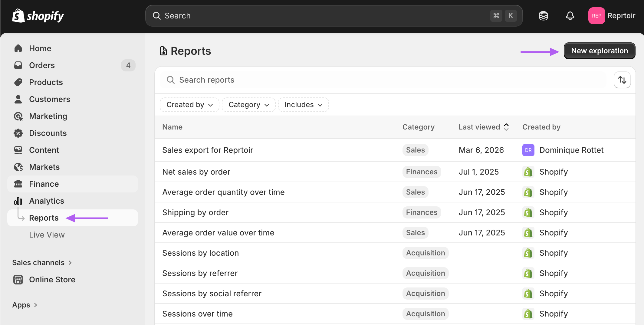Click the Products tag icon
The height and width of the screenshot is (325, 644).
[x=18, y=82]
